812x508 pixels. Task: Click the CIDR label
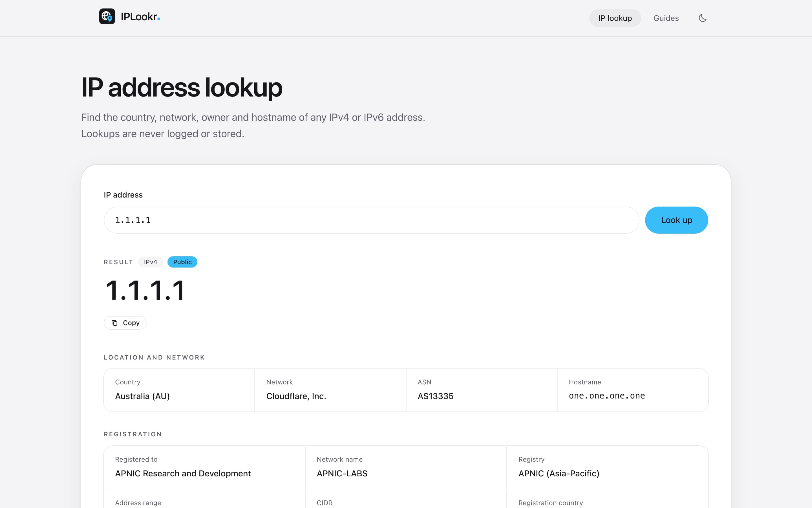point(325,503)
